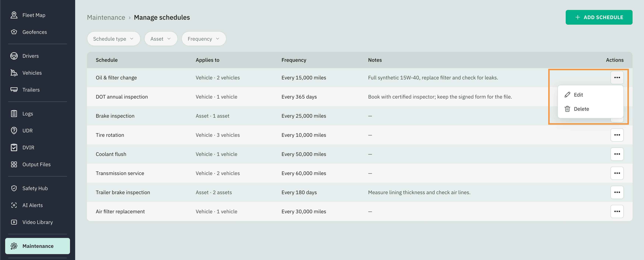Click the Add Schedule button
Image resolution: width=644 pixels, height=260 pixels.
(x=599, y=17)
